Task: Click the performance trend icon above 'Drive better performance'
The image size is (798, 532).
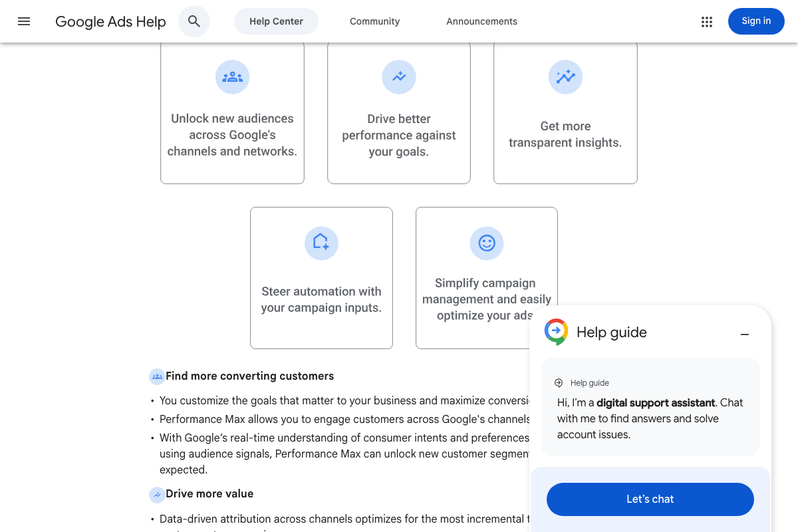Action: [399, 77]
